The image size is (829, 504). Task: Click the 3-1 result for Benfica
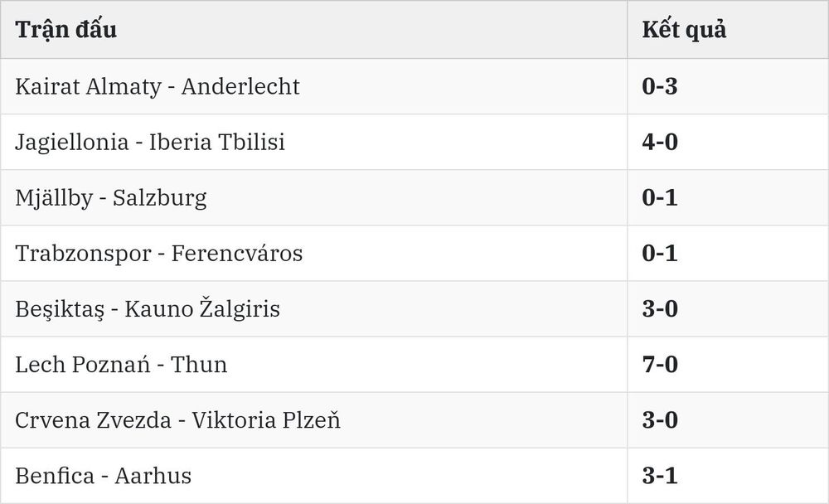(x=660, y=476)
